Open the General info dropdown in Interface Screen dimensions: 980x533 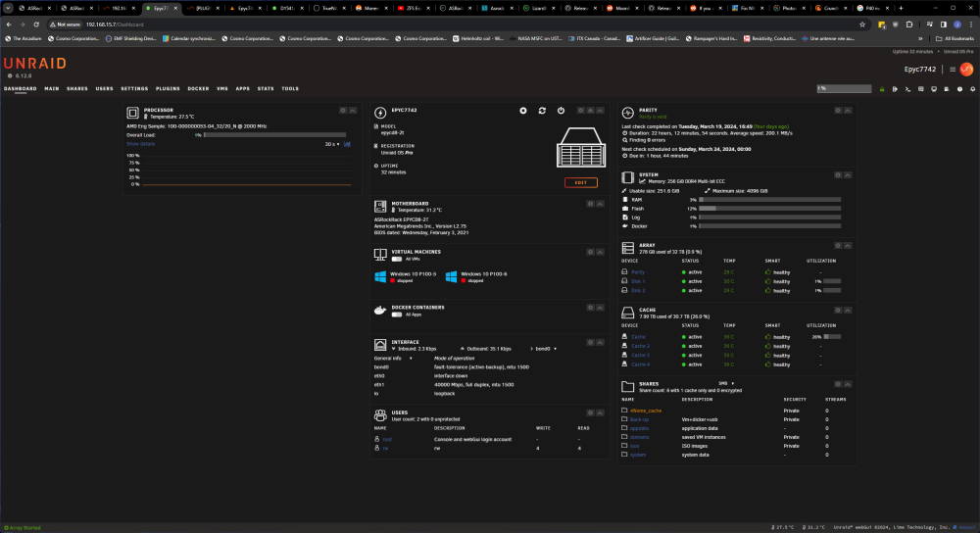(x=393, y=358)
